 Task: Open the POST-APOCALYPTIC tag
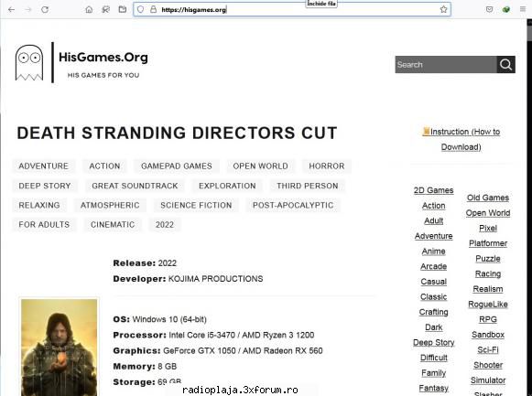coord(293,205)
